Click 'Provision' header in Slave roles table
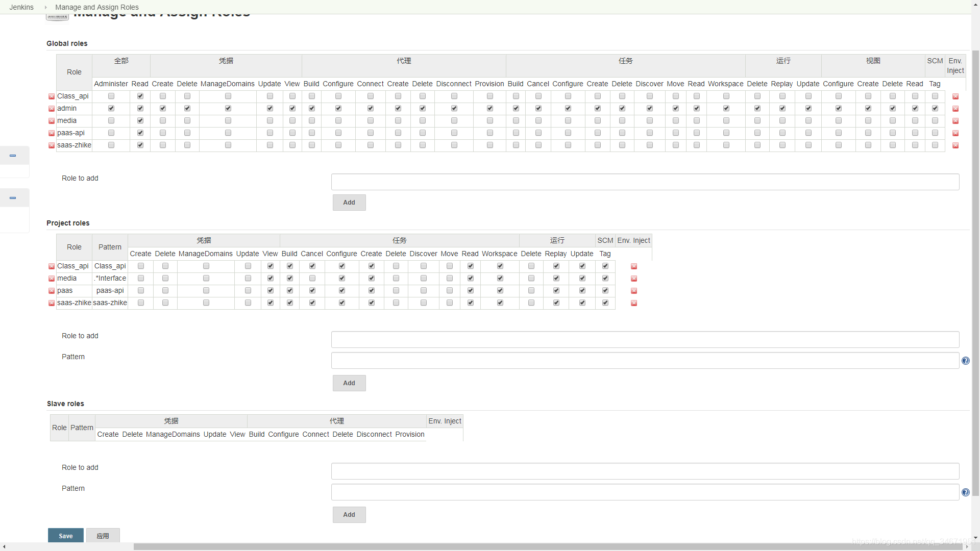Screen dimensions: 980x551 [x=410, y=434]
